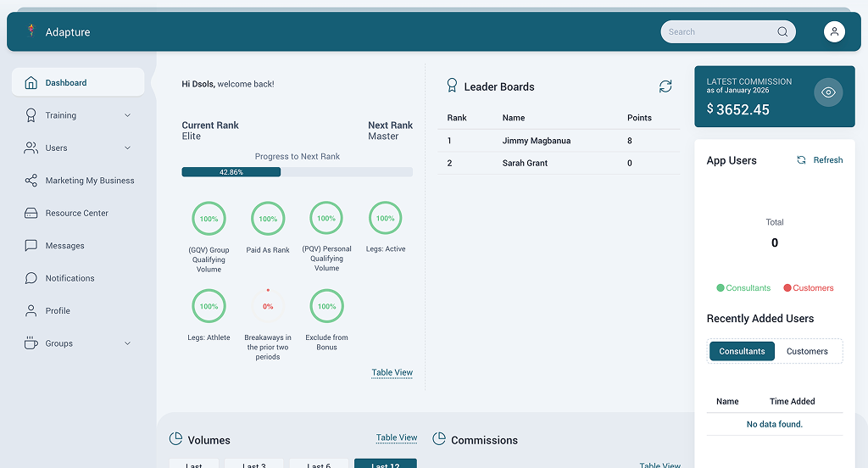Refresh the Leader Boards list icon
The image size is (868, 468).
665,86
